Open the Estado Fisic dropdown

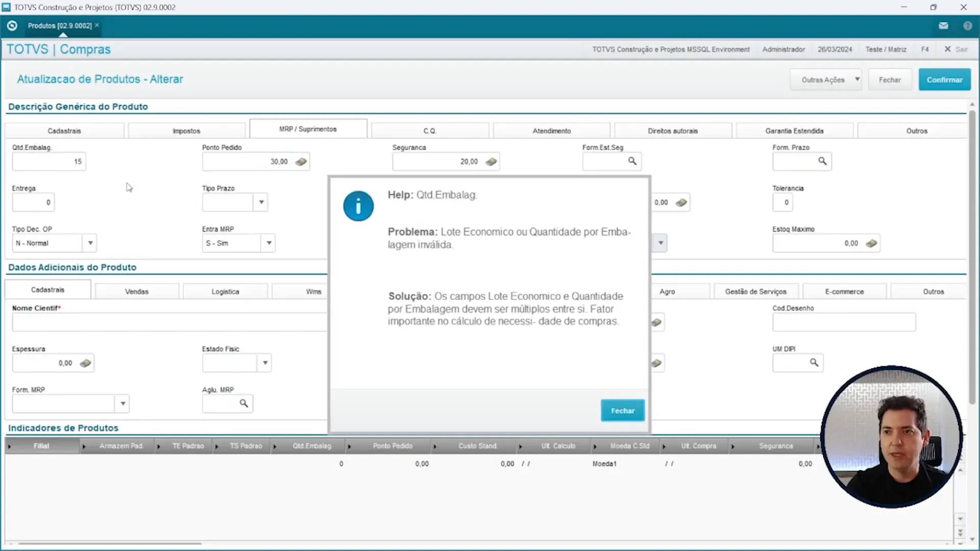[x=264, y=363]
